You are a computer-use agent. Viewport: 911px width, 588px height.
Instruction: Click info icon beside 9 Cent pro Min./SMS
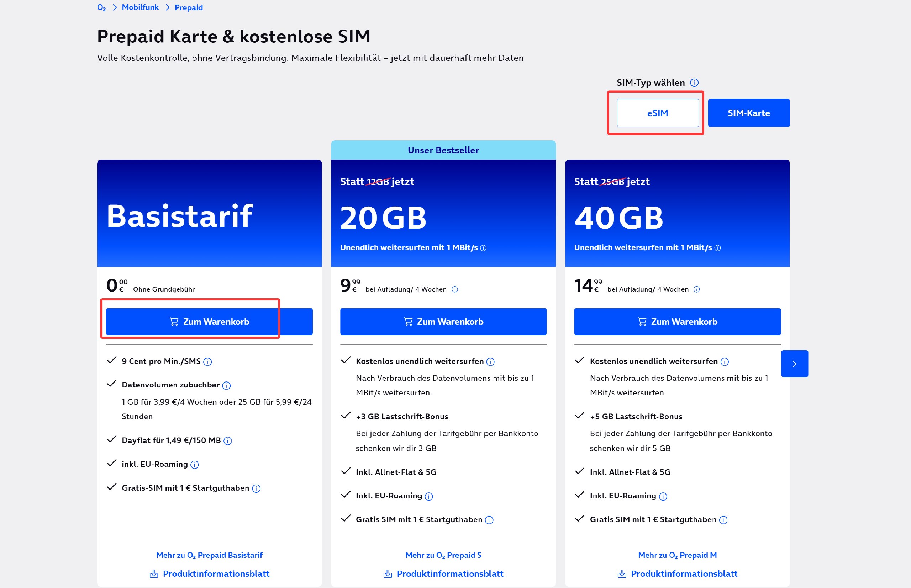tap(207, 362)
